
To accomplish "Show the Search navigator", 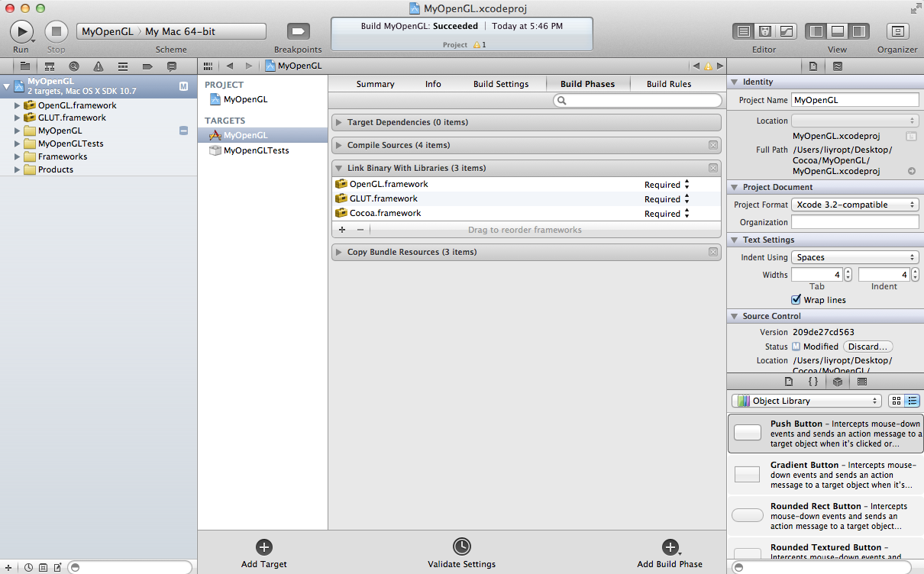I will (x=74, y=66).
